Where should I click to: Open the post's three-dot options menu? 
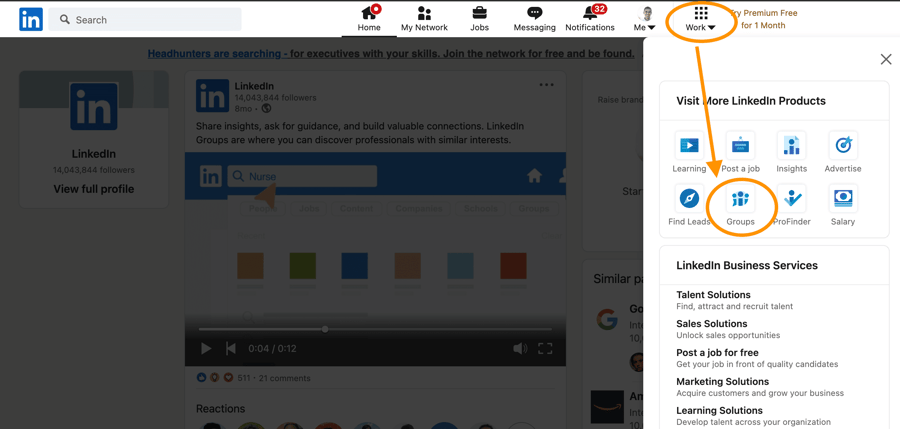pyautogui.click(x=546, y=85)
